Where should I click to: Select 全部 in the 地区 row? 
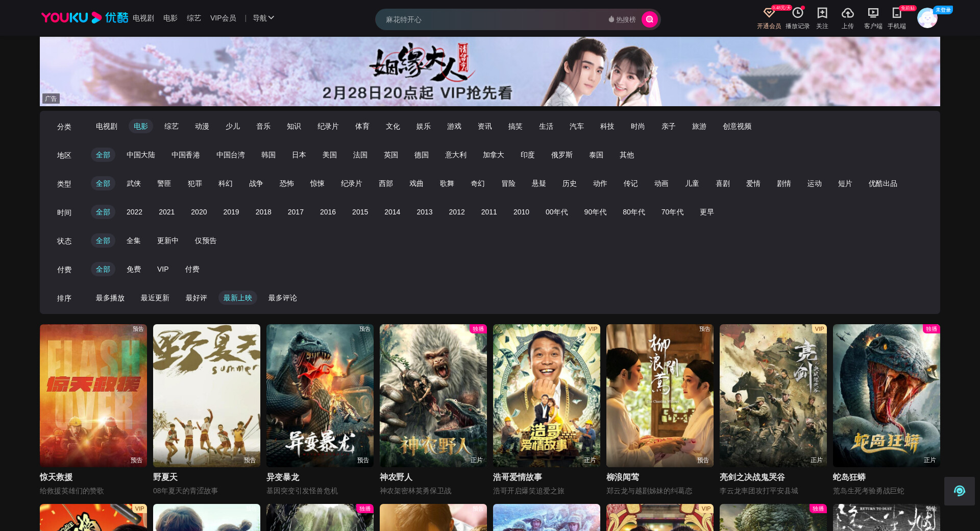(103, 155)
